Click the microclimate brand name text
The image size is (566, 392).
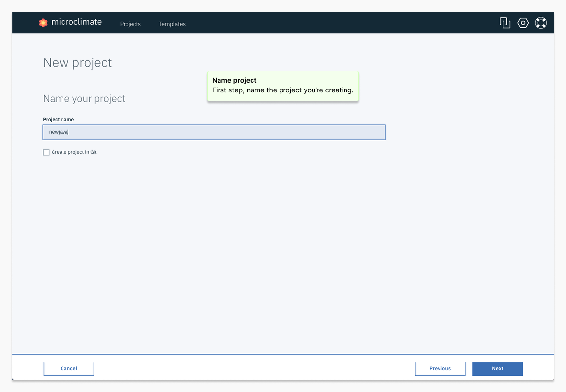tap(76, 22)
